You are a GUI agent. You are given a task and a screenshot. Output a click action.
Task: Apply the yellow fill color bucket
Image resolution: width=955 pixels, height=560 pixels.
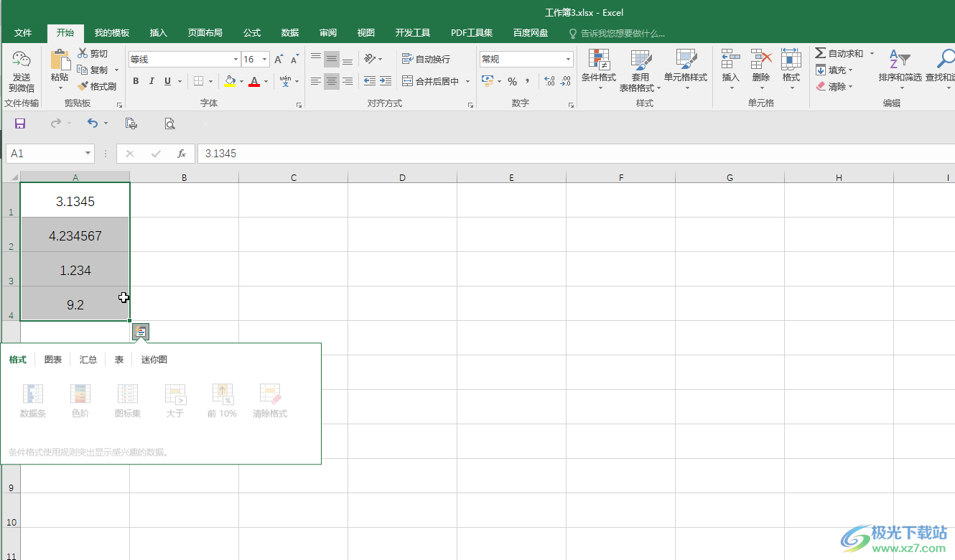[x=230, y=82]
